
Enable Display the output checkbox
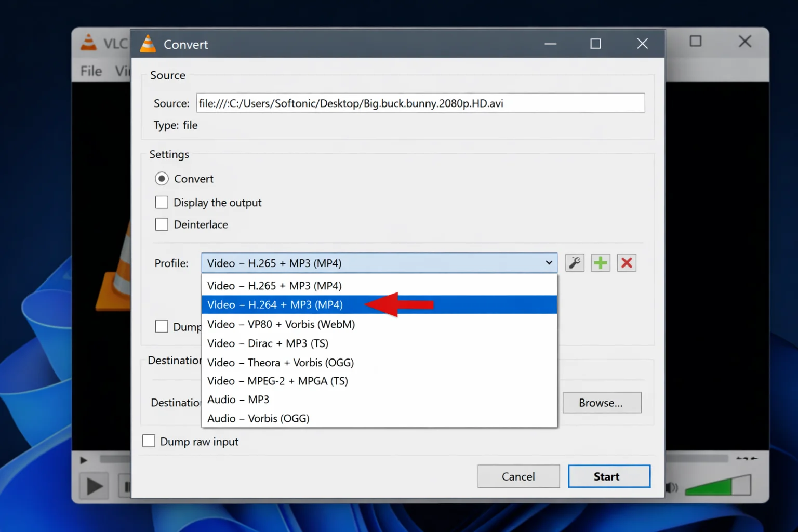(x=162, y=202)
